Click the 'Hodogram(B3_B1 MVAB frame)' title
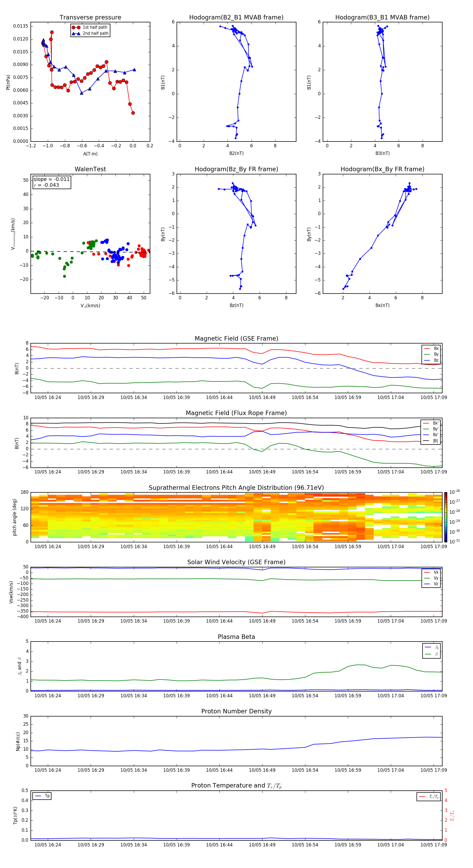473x868 pixels. 382,18
